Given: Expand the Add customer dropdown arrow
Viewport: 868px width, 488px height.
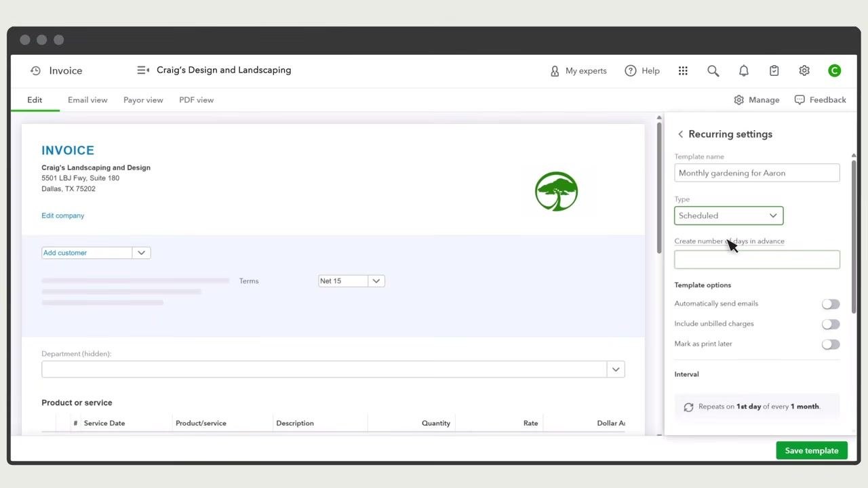Looking at the screenshot, I should (141, 253).
